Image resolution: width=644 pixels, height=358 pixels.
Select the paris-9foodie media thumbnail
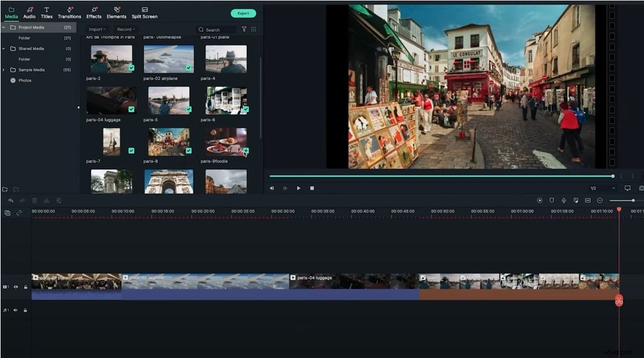coord(227,143)
